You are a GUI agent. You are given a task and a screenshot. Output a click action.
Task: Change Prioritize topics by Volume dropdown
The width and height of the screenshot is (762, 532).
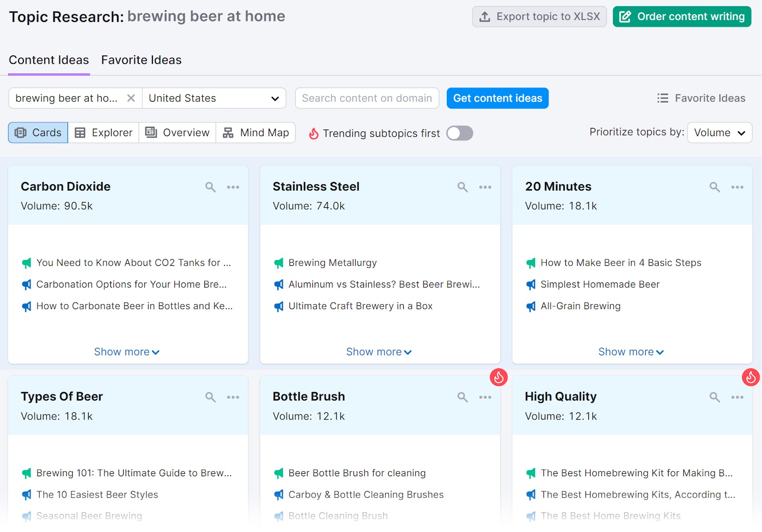point(719,133)
